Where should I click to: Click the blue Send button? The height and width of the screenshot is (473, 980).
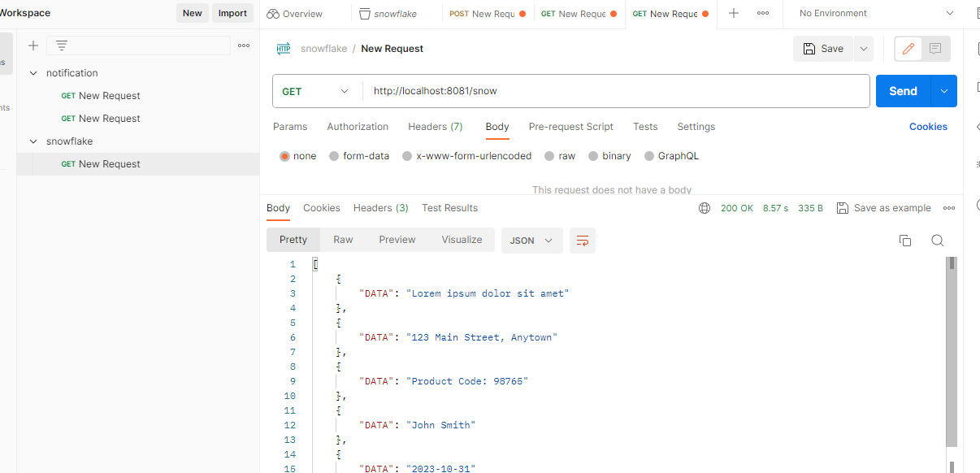[x=902, y=91]
